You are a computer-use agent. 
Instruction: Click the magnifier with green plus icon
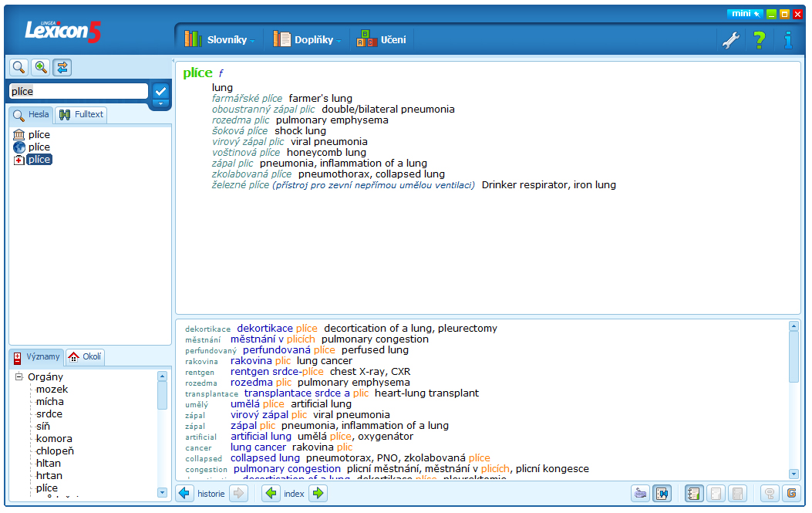pos(40,67)
